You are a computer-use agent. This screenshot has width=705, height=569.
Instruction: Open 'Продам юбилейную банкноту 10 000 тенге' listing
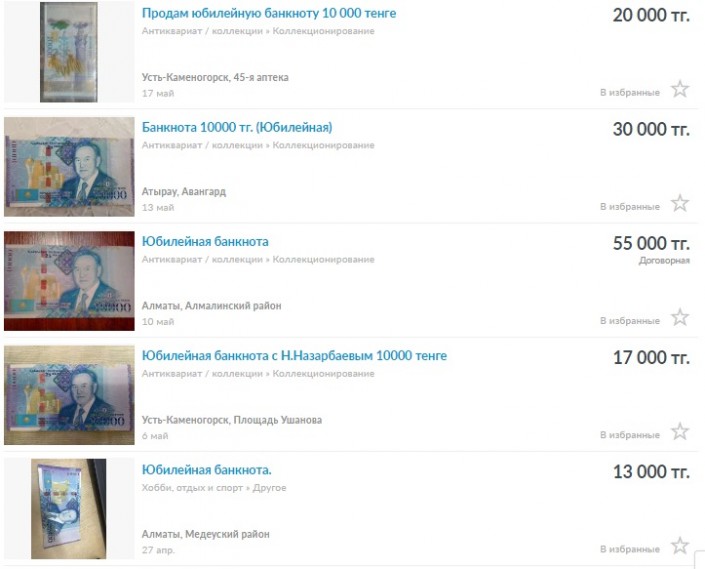(x=269, y=13)
